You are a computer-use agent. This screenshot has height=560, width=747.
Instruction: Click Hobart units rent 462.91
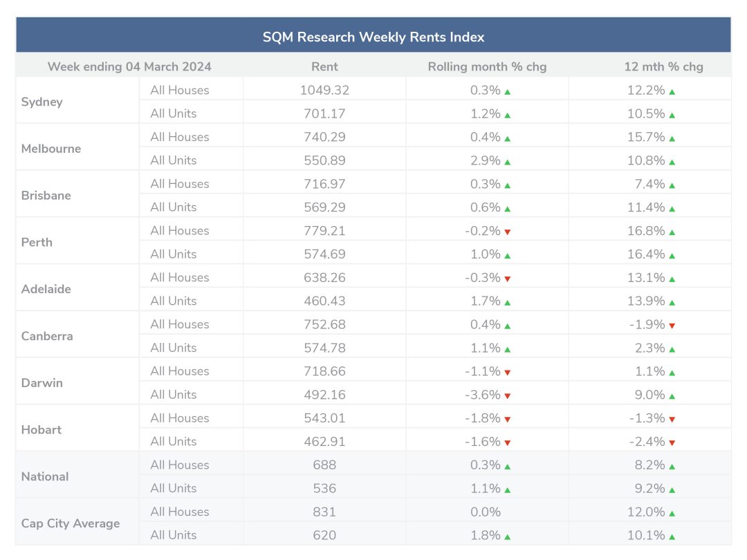coord(324,441)
